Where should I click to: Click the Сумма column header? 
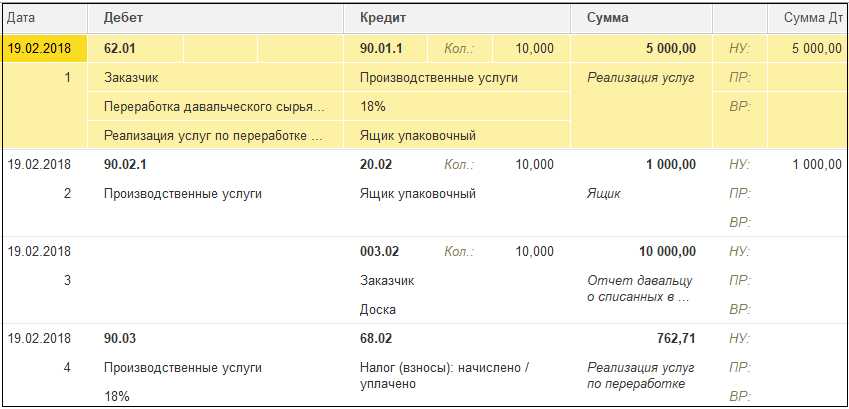click(x=642, y=18)
